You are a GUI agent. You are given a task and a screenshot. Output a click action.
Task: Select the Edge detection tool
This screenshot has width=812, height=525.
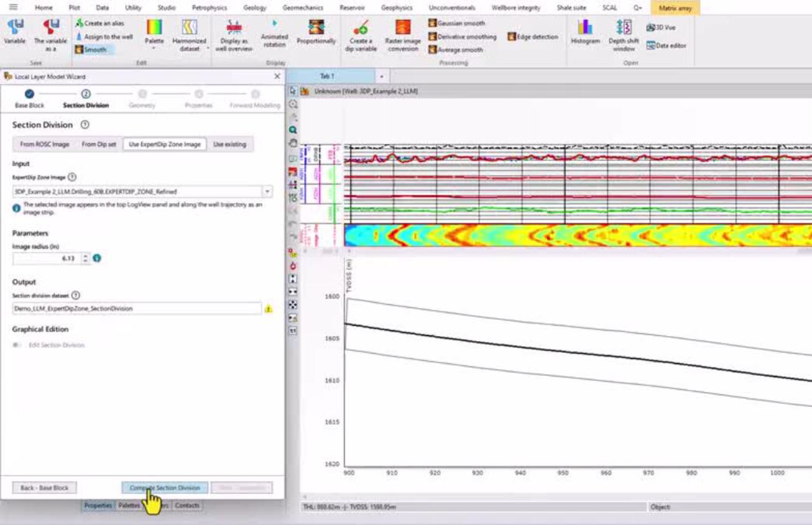click(532, 35)
